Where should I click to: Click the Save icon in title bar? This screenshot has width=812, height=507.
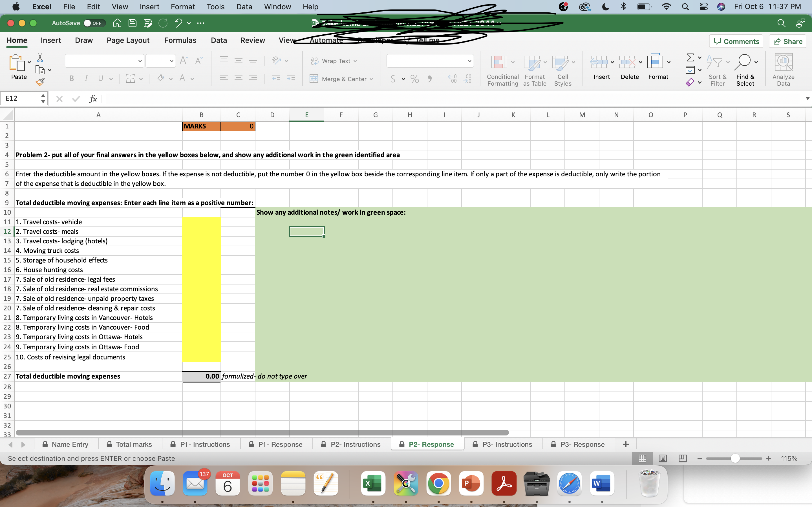coord(133,23)
